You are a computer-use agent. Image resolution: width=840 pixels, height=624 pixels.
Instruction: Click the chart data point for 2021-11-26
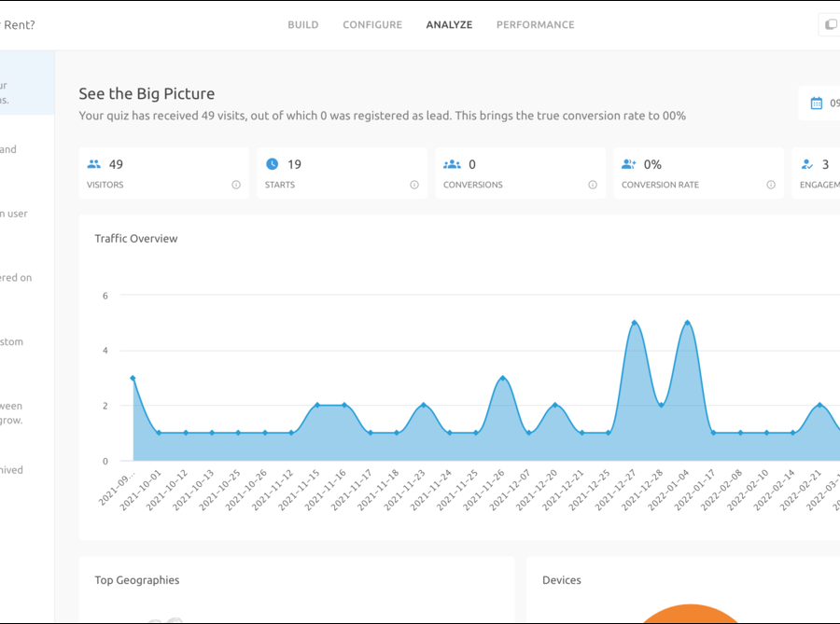pos(503,378)
